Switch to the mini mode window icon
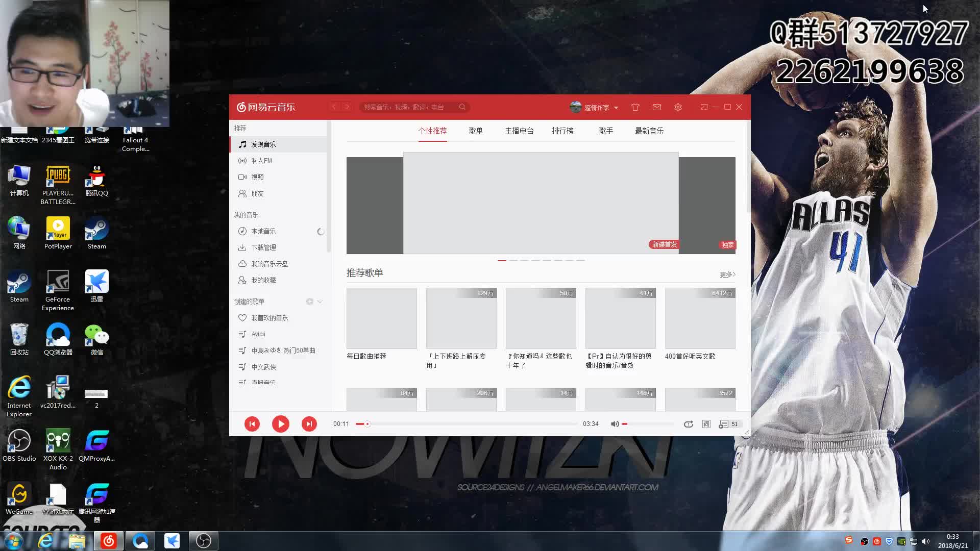980x551 pixels. [704, 107]
